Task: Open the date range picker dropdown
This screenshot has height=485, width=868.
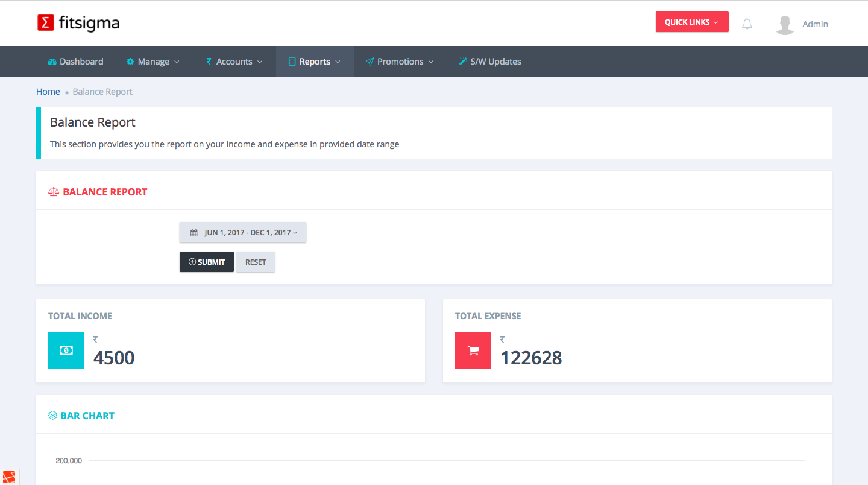Action: pyautogui.click(x=243, y=233)
